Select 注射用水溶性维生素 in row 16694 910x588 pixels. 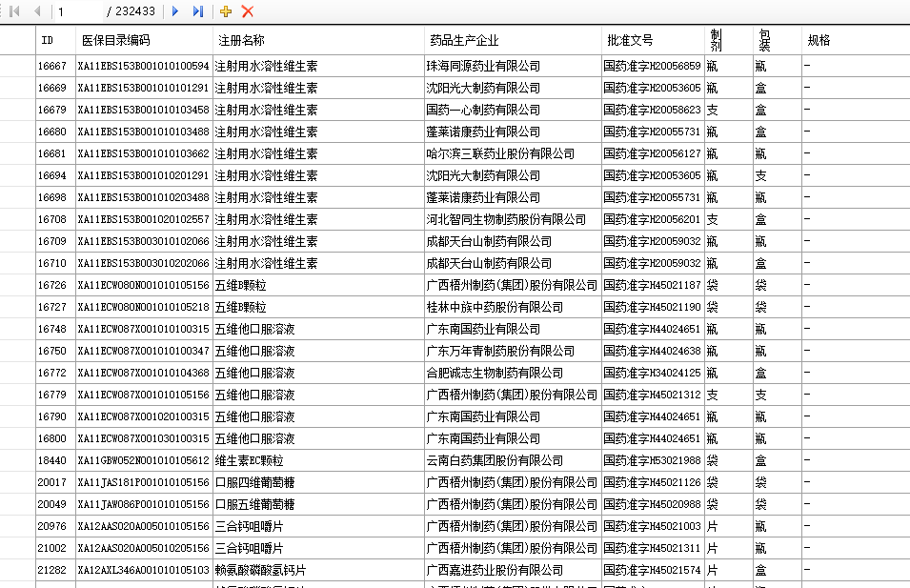[x=318, y=176]
